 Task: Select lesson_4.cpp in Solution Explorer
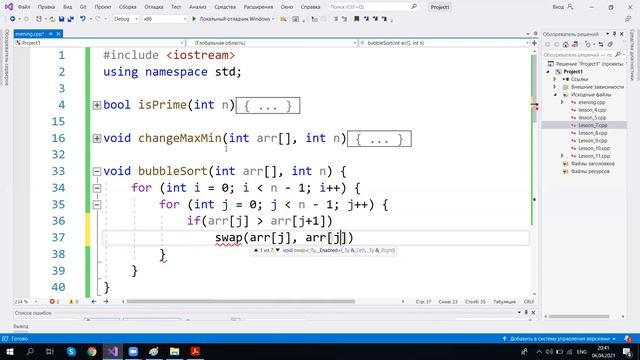pos(592,110)
